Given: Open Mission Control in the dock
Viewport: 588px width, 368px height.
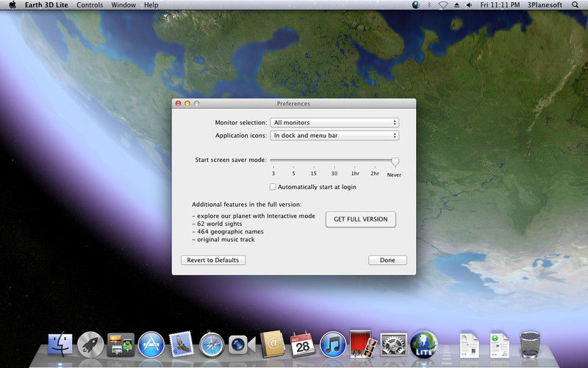Looking at the screenshot, I should pos(121,344).
